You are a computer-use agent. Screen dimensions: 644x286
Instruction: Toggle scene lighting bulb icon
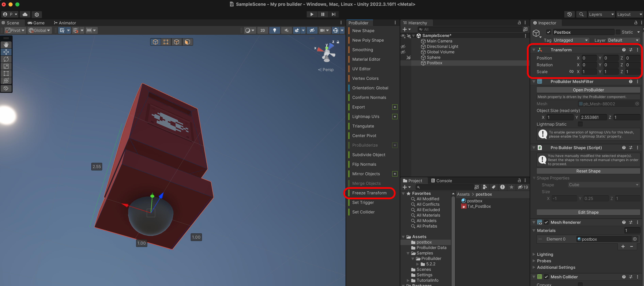click(x=274, y=30)
